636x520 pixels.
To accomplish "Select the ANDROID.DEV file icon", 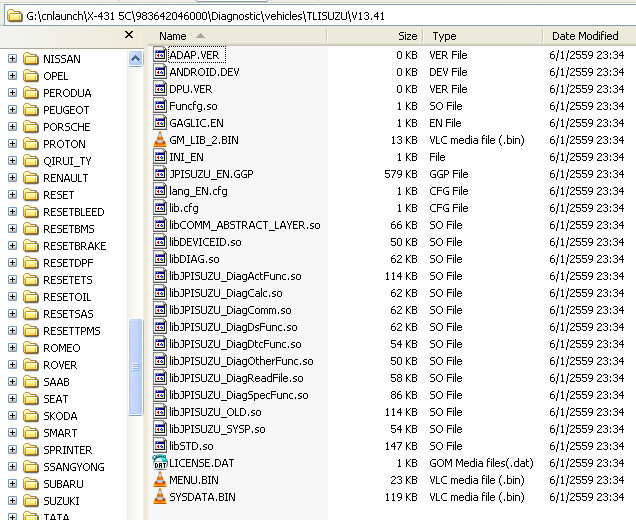I will [x=160, y=72].
